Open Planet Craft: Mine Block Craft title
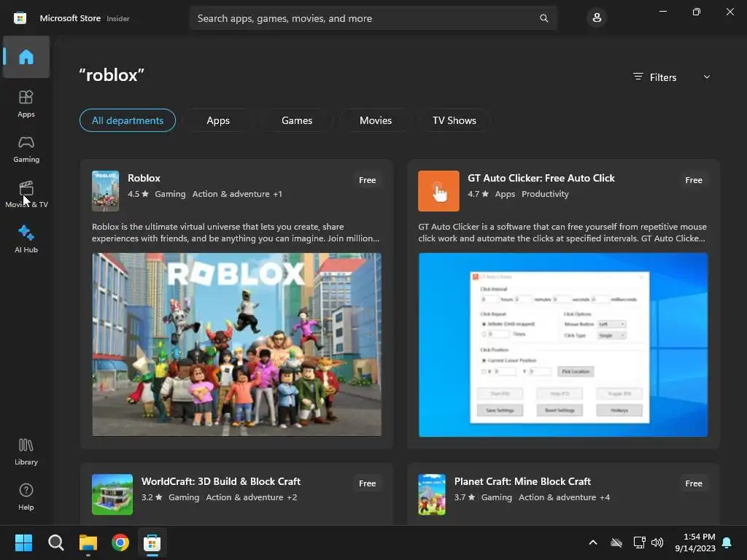Screen dimensions: 747x560 (522, 481)
